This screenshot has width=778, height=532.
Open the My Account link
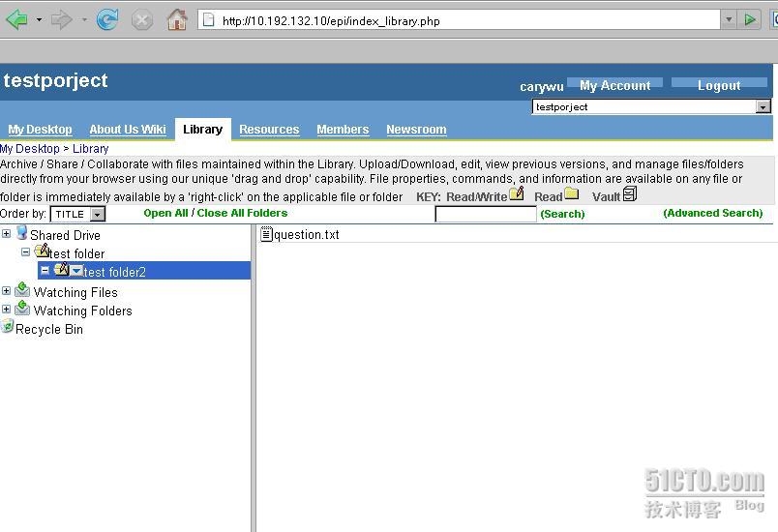tap(614, 85)
